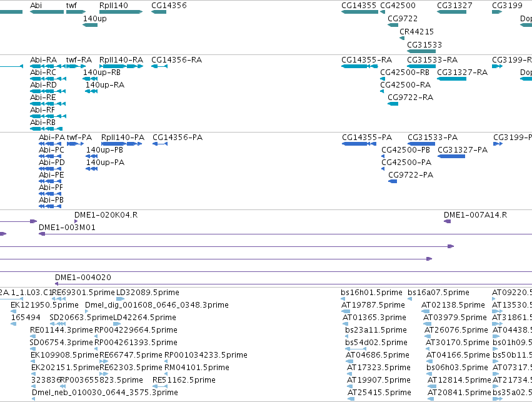This screenshot has width=532, height=402.
Task: Select the bs06h03.5prime label
Action: [x=458, y=368]
